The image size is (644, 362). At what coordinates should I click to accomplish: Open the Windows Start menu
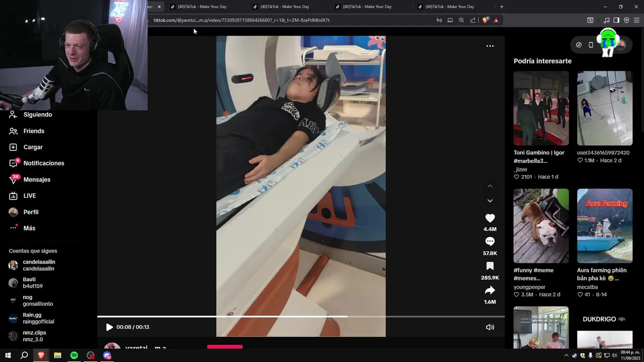[8, 355]
